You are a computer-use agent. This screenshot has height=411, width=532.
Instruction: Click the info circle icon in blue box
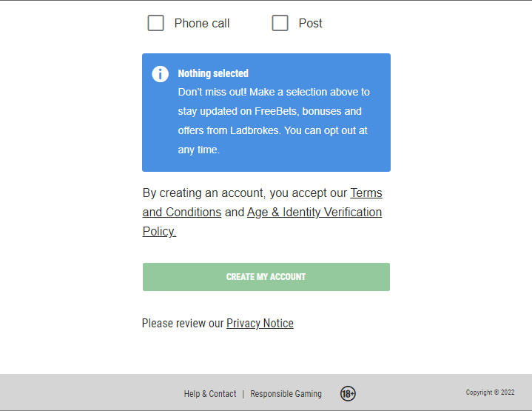click(160, 74)
